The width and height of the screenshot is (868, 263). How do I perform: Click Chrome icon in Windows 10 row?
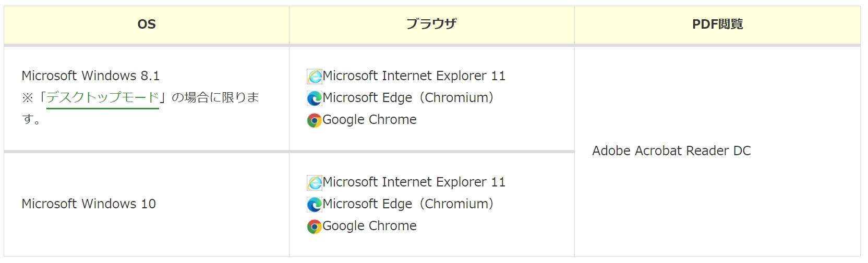click(x=314, y=227)
